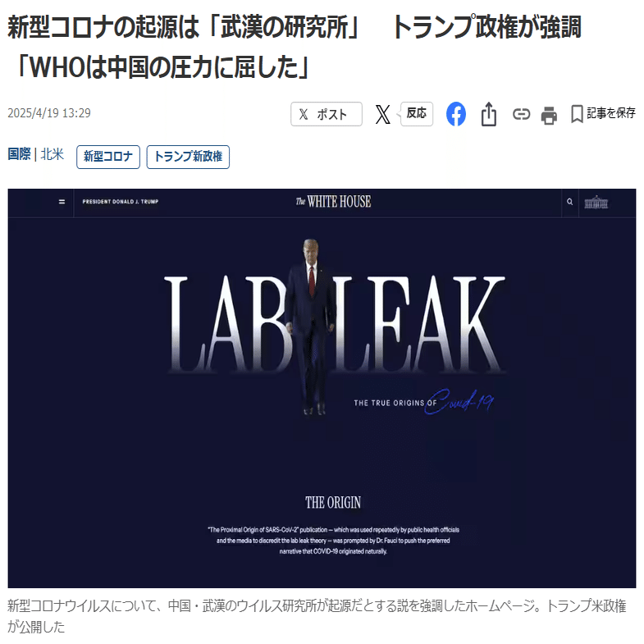Click THE ORIGIN heading in the image
This screenshot has width=644, height=644.
coord(333,503)
